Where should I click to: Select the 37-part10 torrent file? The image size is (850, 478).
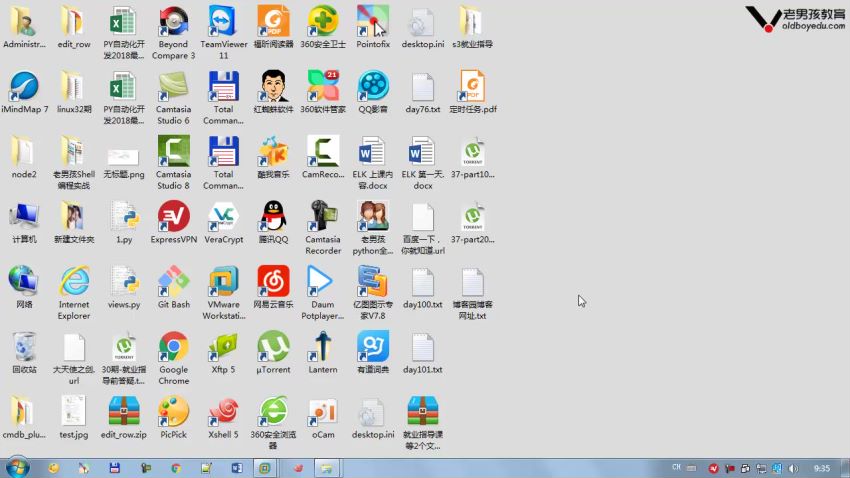473,157
